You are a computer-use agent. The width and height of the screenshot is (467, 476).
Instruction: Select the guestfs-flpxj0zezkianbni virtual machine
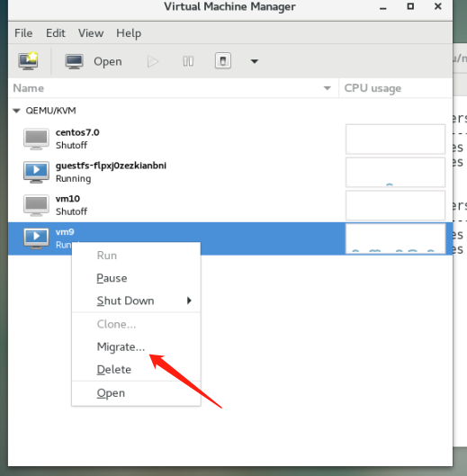pos(230,172)
